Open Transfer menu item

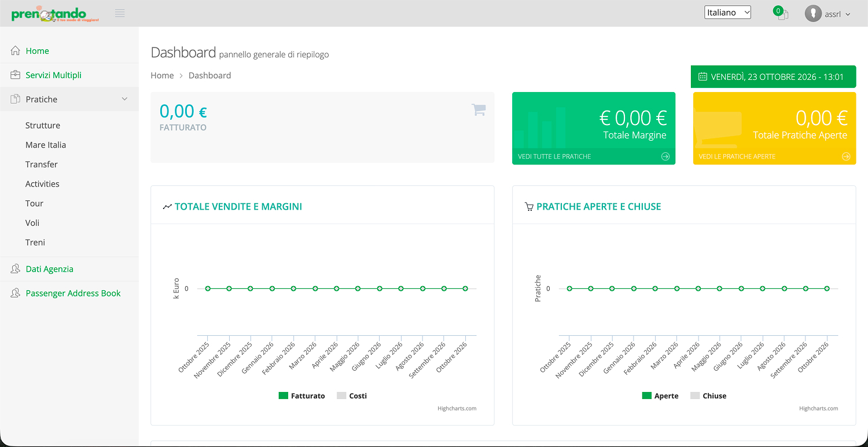click(42, 164)
